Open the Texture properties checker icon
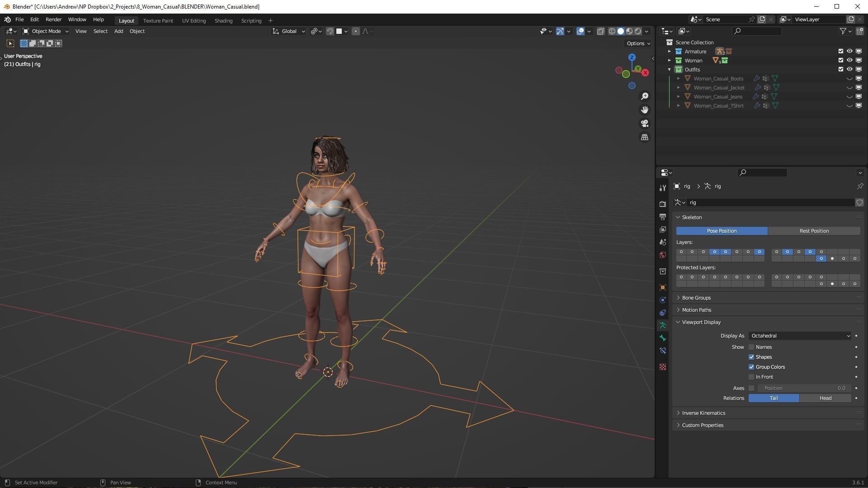The width and height of the screenshot is (868, 488). point(663,367)
